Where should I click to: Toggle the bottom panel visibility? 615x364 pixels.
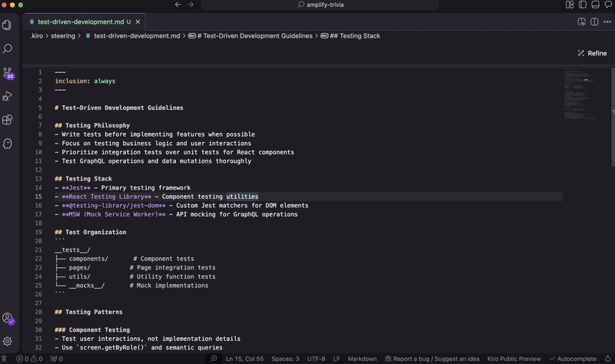pos(595,5)
